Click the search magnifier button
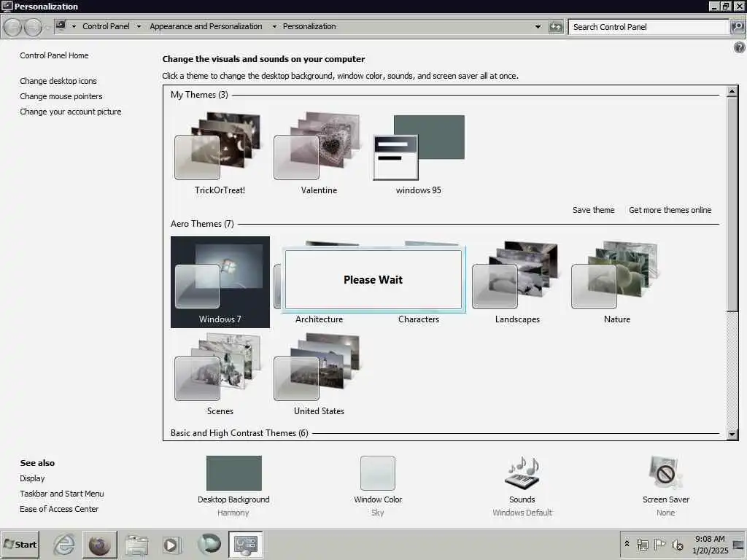 pyautogui.click(x=737, y=27)
